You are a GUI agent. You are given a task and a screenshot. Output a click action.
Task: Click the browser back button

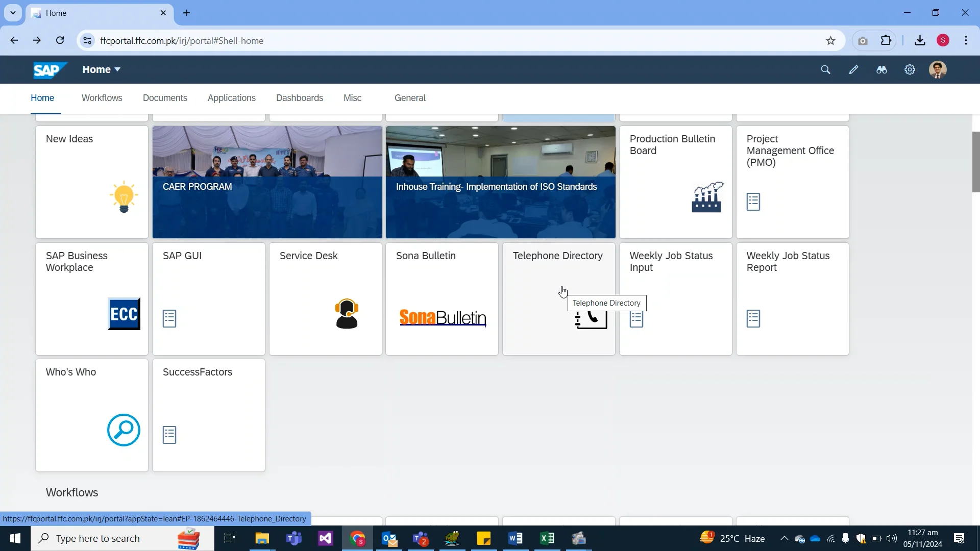(x=14, y=40)
